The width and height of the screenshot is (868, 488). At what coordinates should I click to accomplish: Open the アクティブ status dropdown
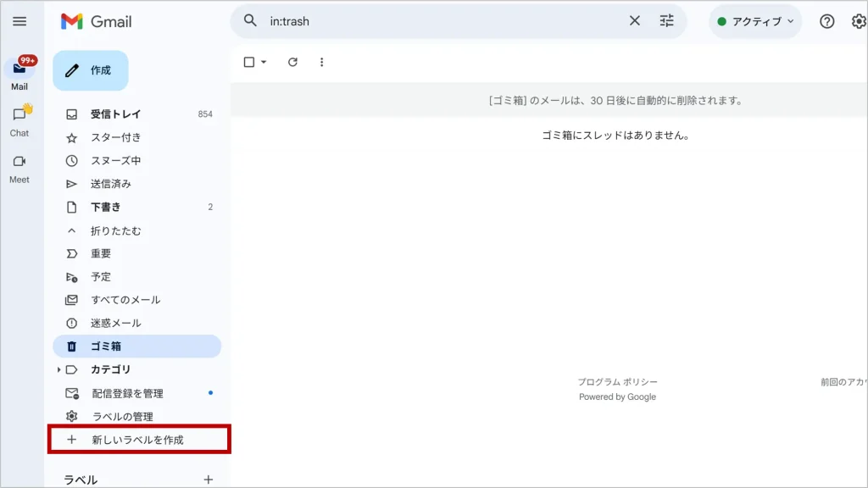(x=756, y=21)
